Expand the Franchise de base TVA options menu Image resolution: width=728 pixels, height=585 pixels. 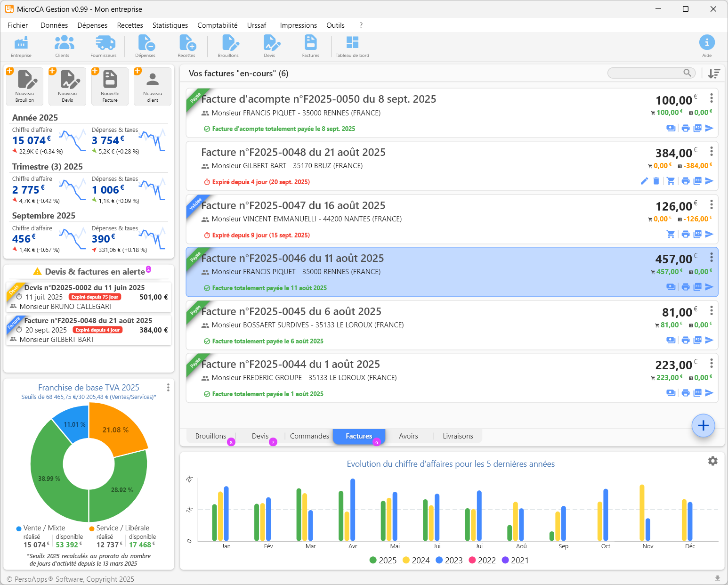click(x=168, y=387)
